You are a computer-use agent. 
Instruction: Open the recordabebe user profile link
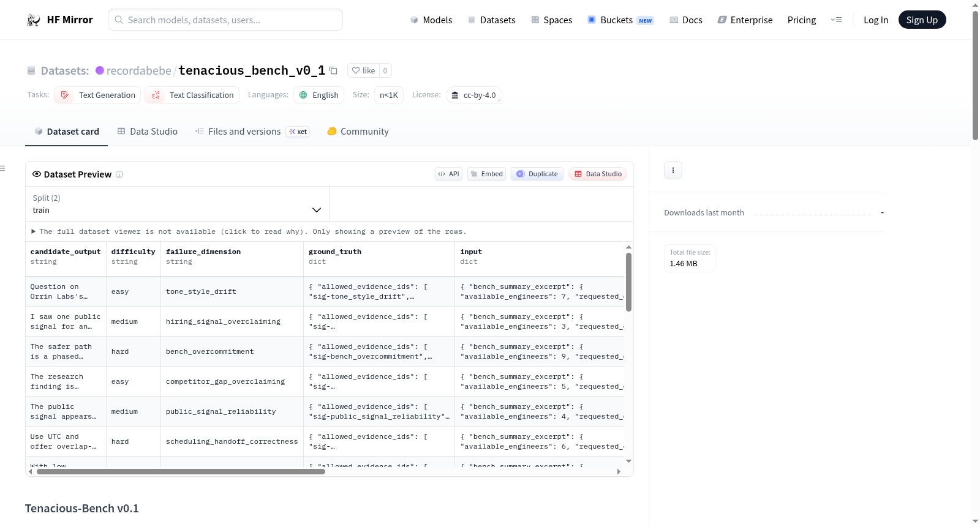point(139,70)
